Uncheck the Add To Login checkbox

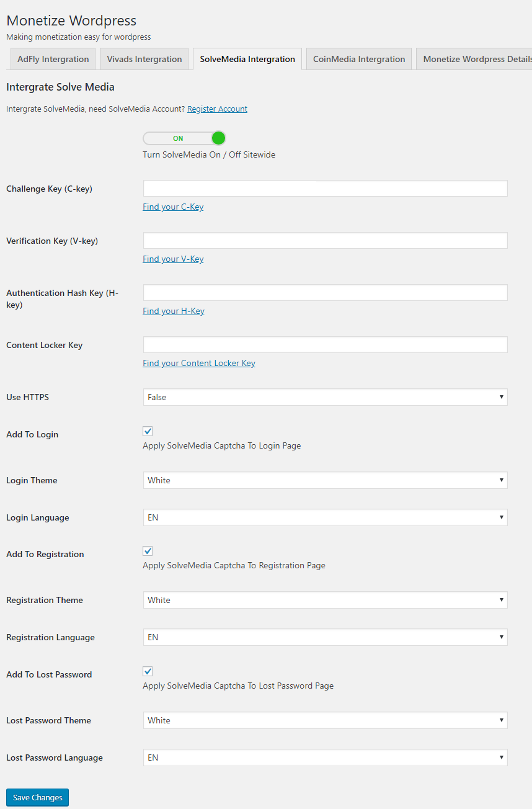coord(148,431)
